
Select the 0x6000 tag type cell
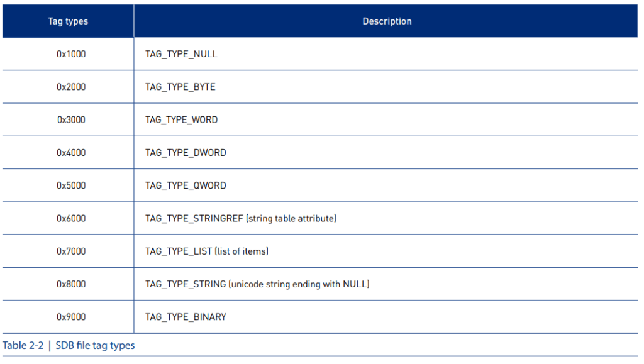coord(71,218)
